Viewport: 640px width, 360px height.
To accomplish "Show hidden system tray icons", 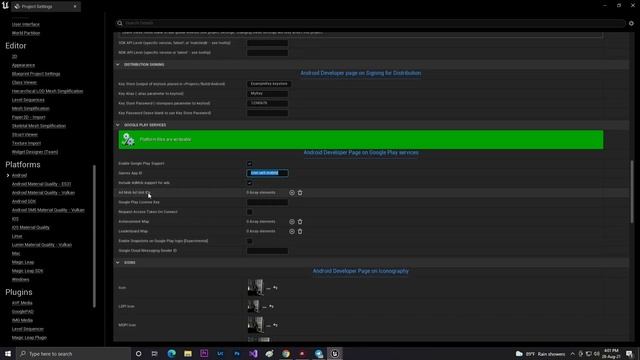I will coord(573,354).
